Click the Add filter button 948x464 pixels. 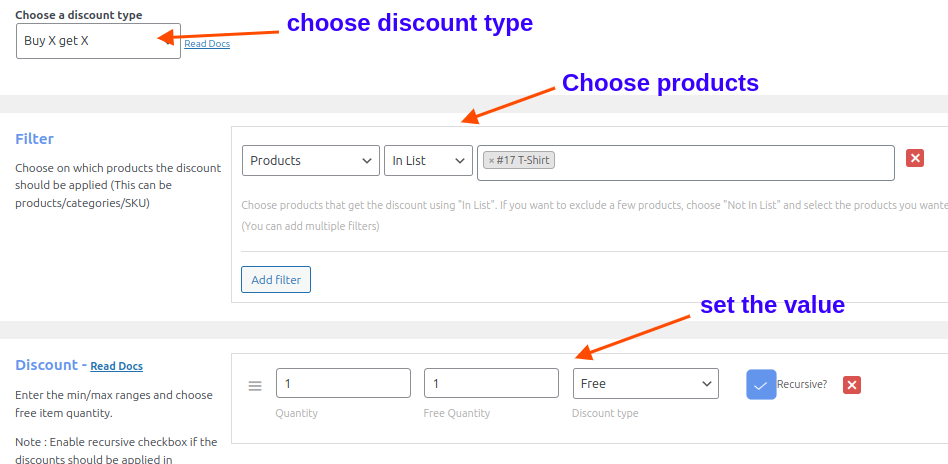click(276, 279)
